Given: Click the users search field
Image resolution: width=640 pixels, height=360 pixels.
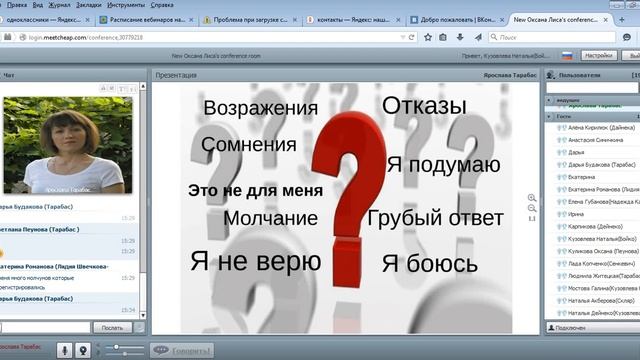Looking at the screenshot, I should pyautogui.click(x=592, y=88).
